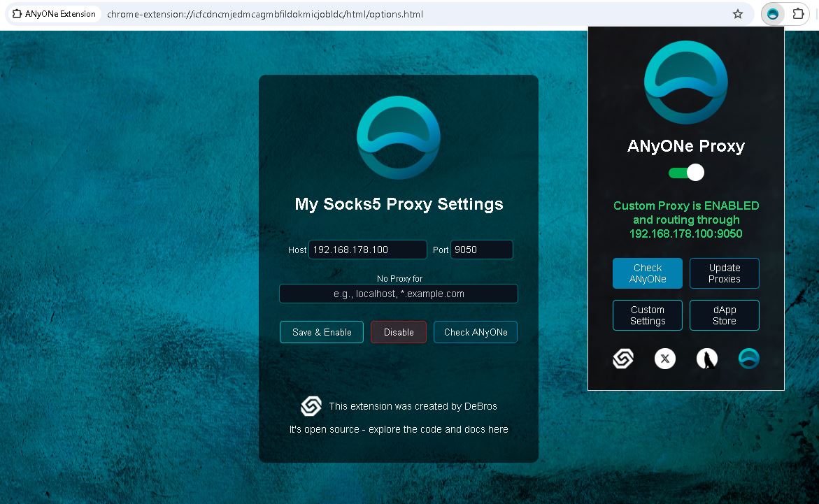Open the Chrome Extensions puzzle icon
This screenshot has height=504, width=819.
pos(798,14)
